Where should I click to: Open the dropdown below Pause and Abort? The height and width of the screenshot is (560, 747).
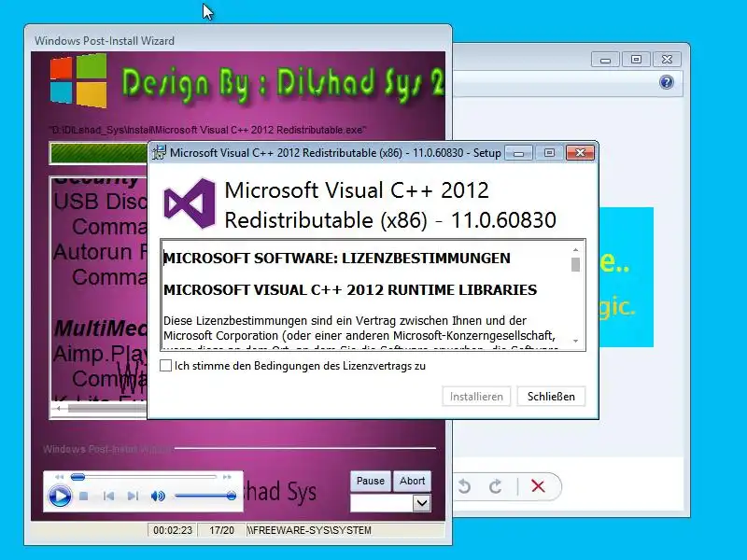pyautogui.click(x=422, y=503)
